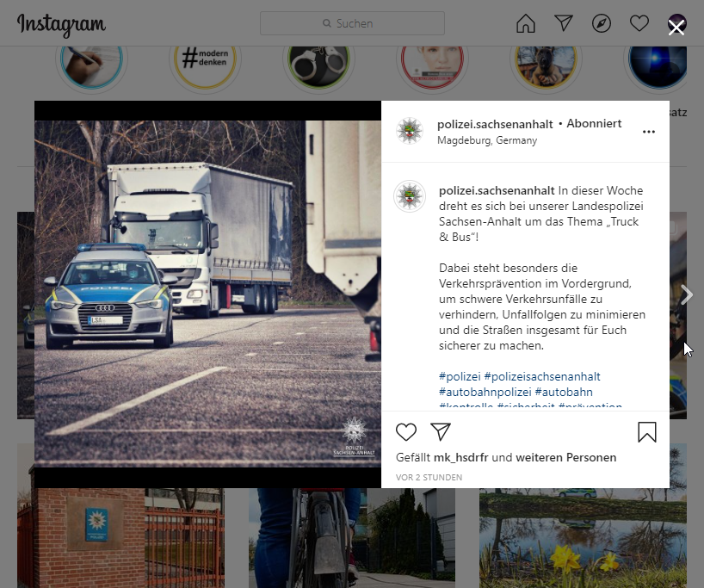
Task: Save post with bookmark icon
Action: [646, 432]
